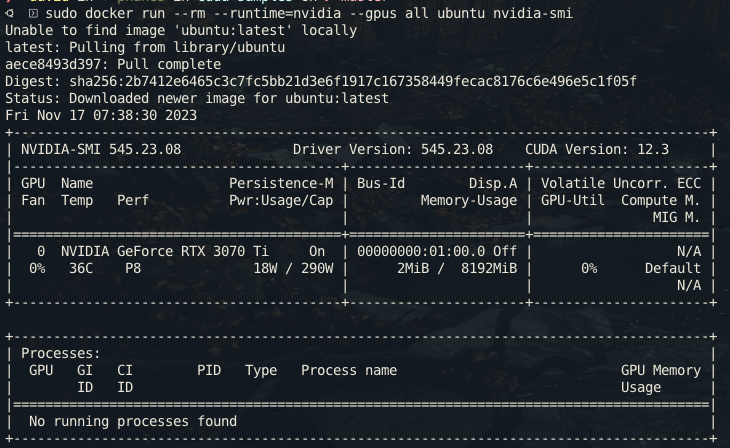The width and height of the screenshot is (730, 448).
Task: Click the 2MiB / 8192MiB memory usage
Action: tap(457, 268)
